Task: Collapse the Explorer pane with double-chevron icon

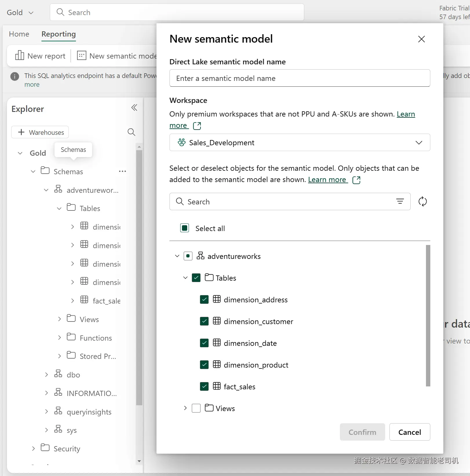Action: pos(134,108)
